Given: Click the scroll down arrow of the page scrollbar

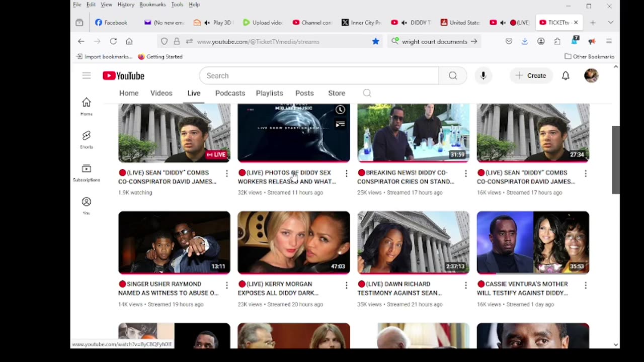Looking at the screenshot, I should (616, 344).
